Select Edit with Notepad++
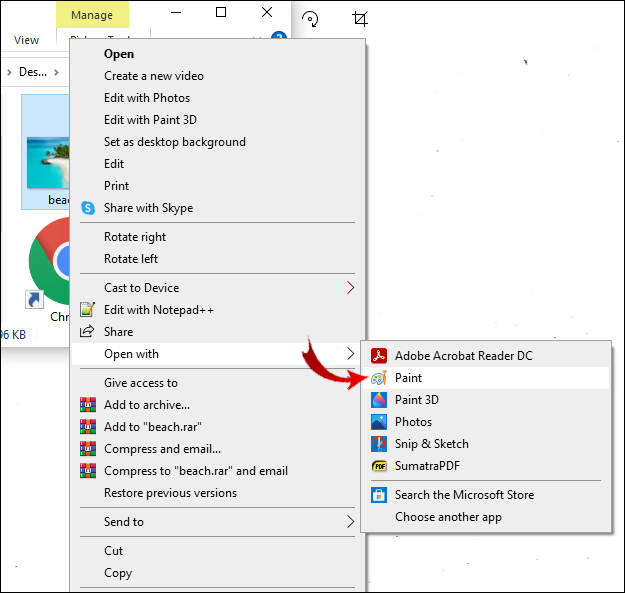625x593 pixels. coord(217,310)
